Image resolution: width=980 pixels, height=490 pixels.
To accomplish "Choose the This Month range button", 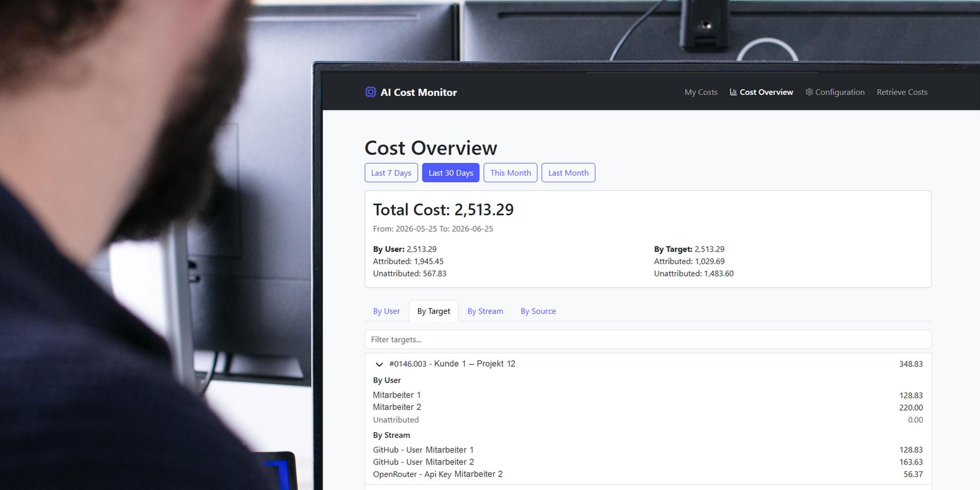I will click(x=510, y=172).
